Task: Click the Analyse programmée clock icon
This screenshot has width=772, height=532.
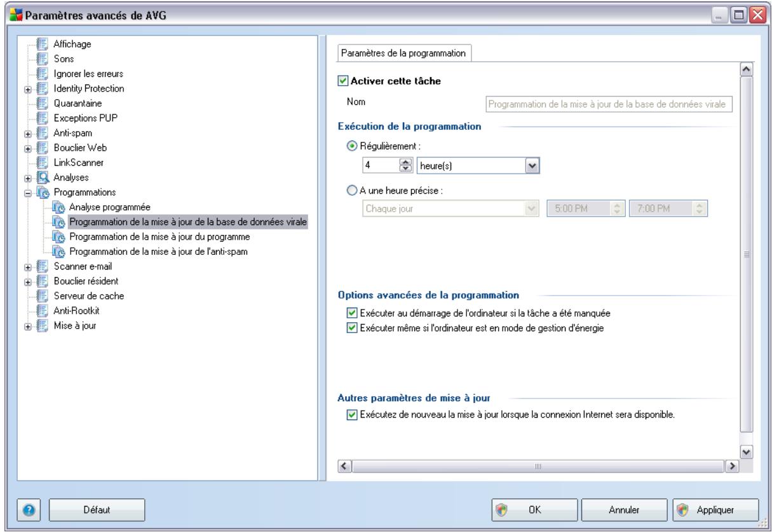Action: click(x=58, y=207)
